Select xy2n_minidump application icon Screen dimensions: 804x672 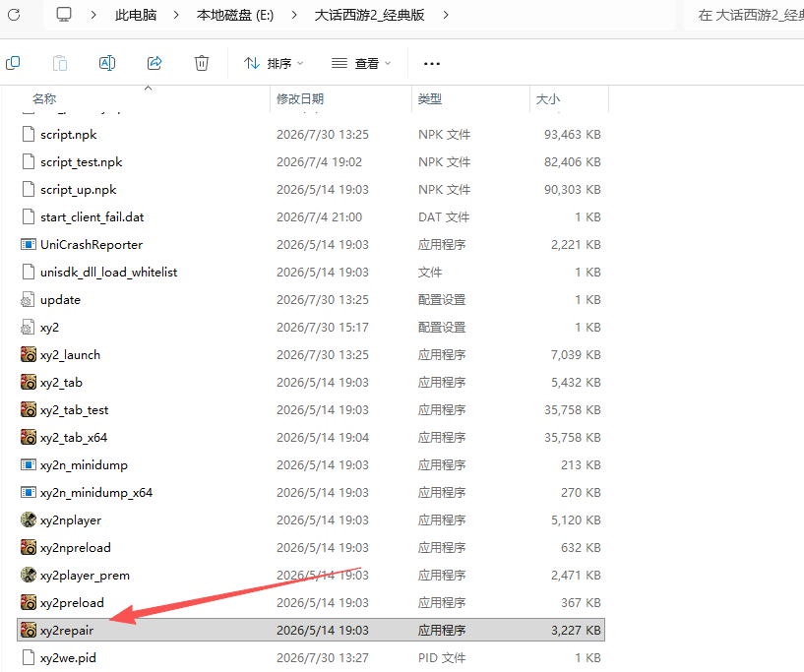tap(29, 465)
